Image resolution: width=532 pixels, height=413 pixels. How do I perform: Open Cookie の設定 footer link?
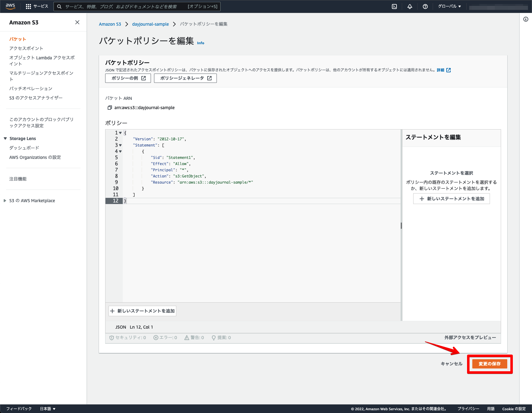pyautogui.click(x=514, y=409)
